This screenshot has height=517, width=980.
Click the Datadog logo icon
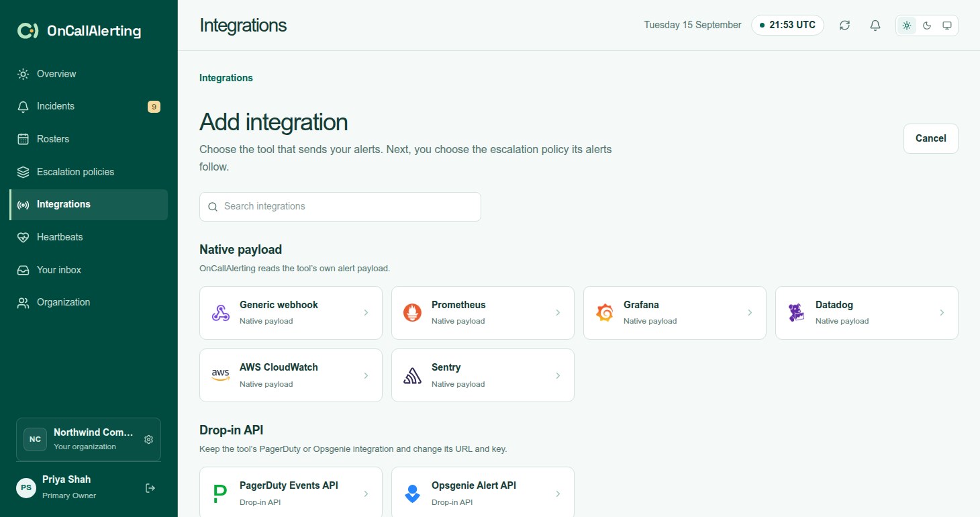(x=797, y=313)
